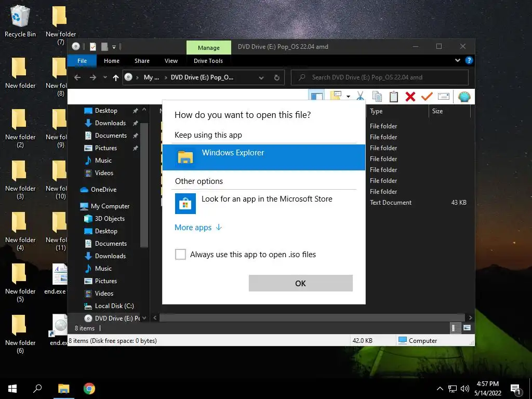Click Look for an app in Microsoft Store
532x399 pixels.
pos(267,199)
